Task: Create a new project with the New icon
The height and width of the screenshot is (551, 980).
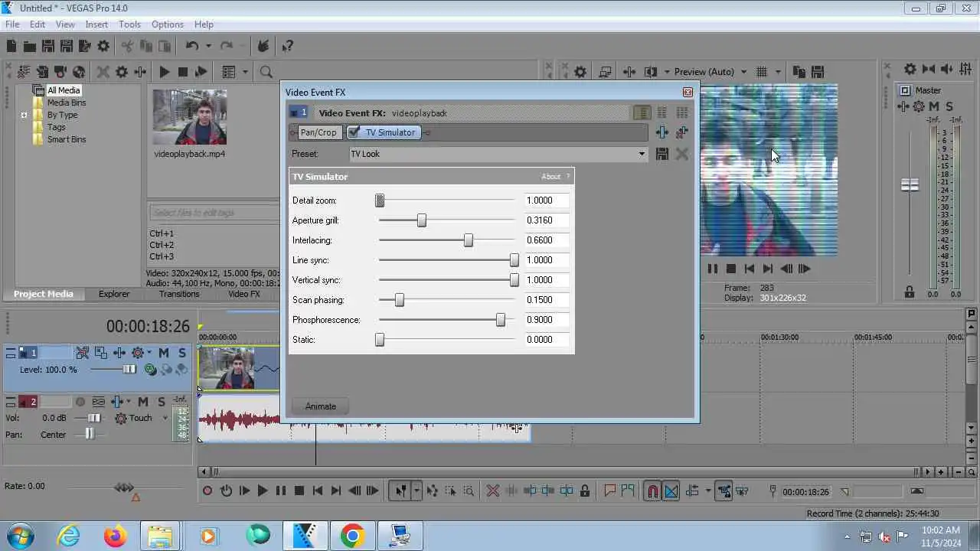Action: pyautogui.click(x=11, y=47)
